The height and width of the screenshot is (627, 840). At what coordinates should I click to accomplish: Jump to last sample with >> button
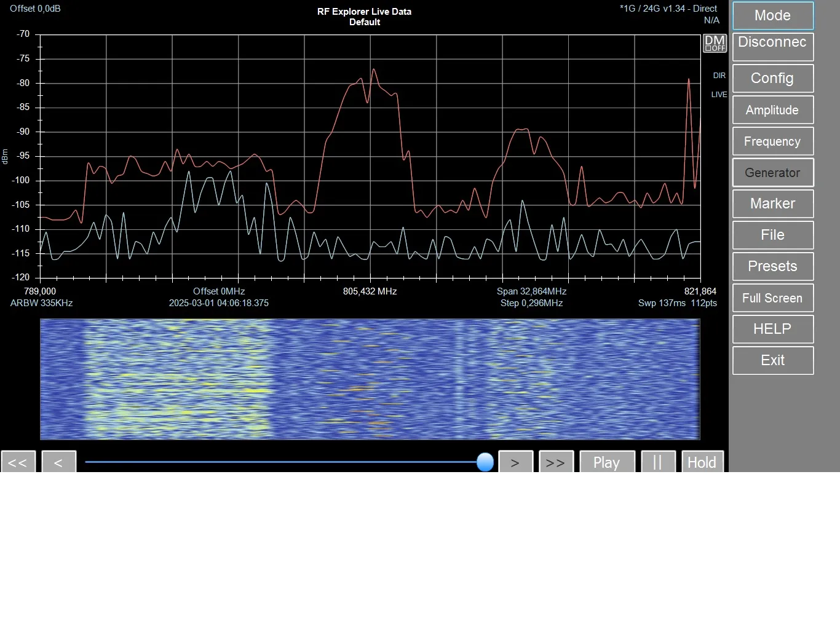(556, 462)
